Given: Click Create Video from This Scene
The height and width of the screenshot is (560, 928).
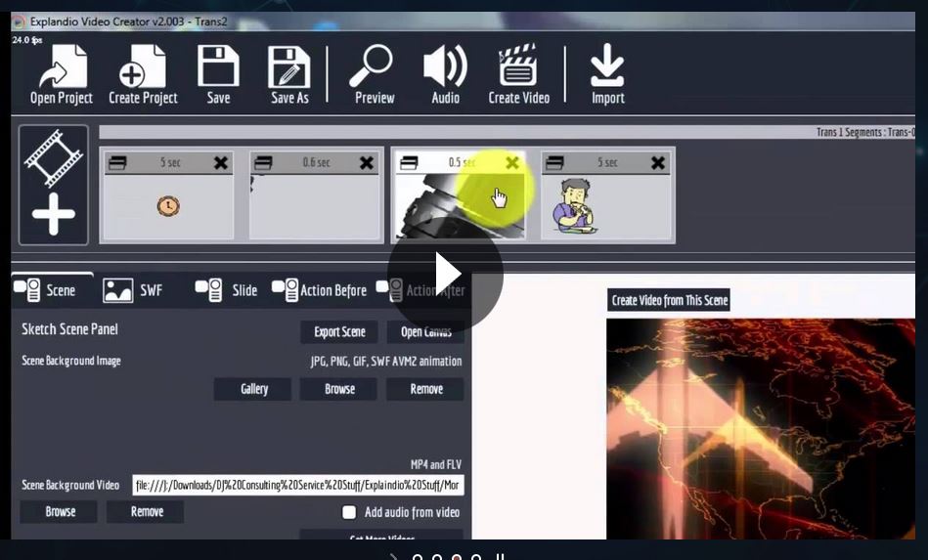Looking at the screenshot, I should [x=669, y=300].
